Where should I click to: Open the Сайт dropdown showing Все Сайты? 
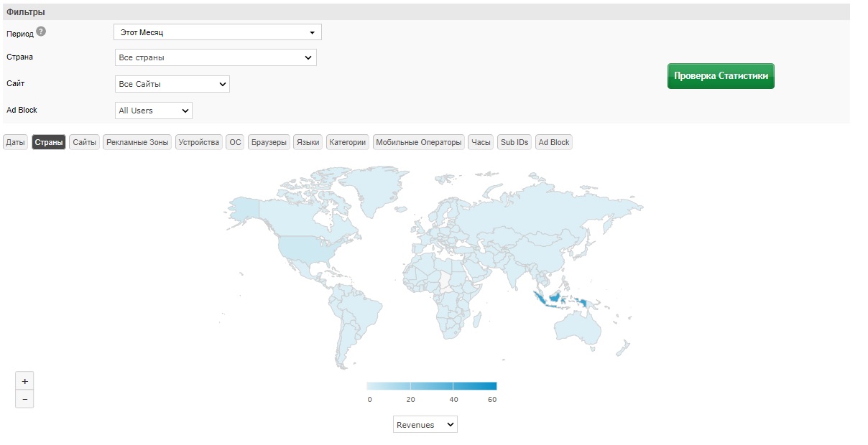tap(172, 84)
